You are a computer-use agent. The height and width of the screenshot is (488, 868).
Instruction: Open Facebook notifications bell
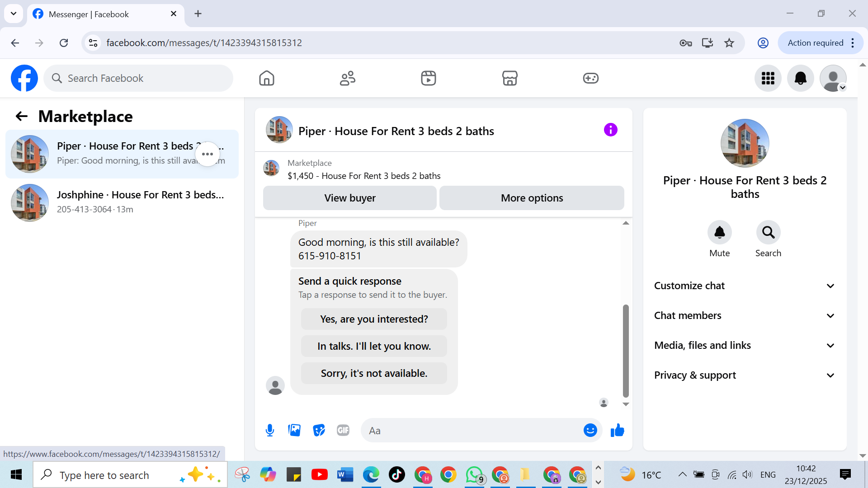coord(800,78)
